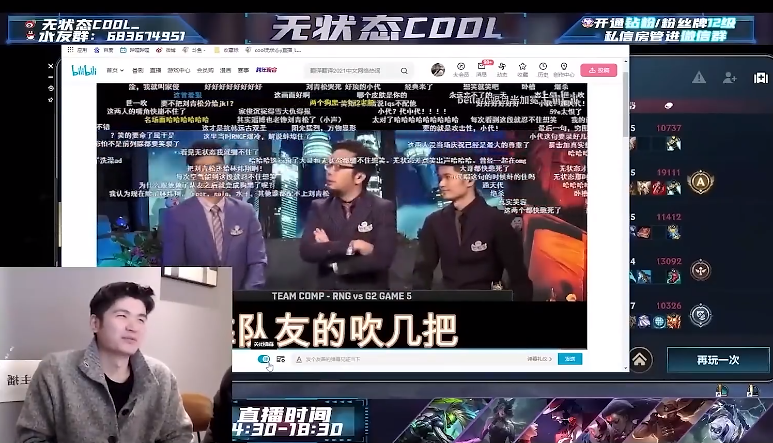Open the 消息 messages icon with badge
773x443 pixels.
482,70
